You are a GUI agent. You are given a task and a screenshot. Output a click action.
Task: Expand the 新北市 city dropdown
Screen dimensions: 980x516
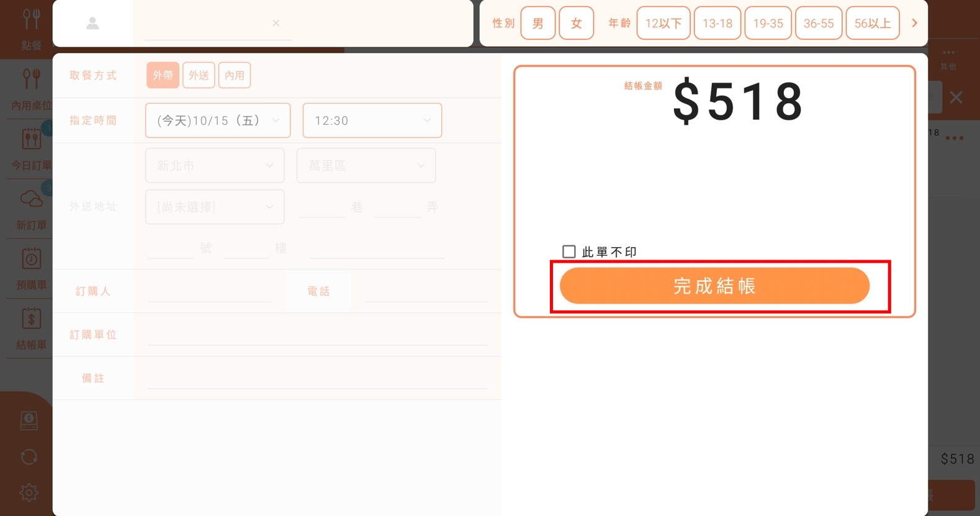214,166
